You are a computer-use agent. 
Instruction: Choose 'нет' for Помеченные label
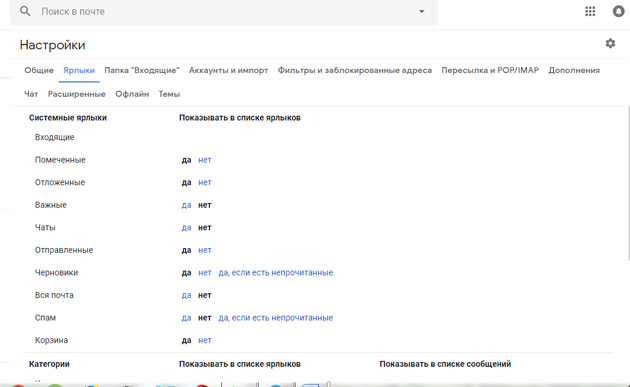click(205, 160)
